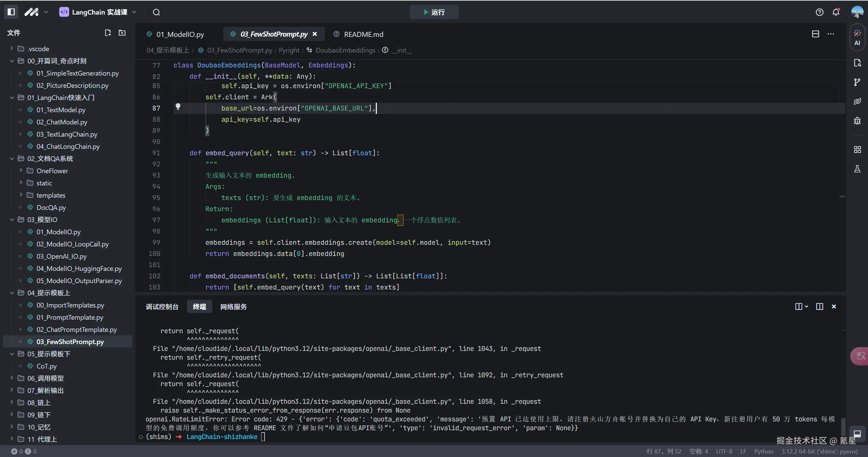This screenshot has width=868, height=457.
Task: Toggle the terminal panel maximize layout icon
Action: click(x=819, y=306)
